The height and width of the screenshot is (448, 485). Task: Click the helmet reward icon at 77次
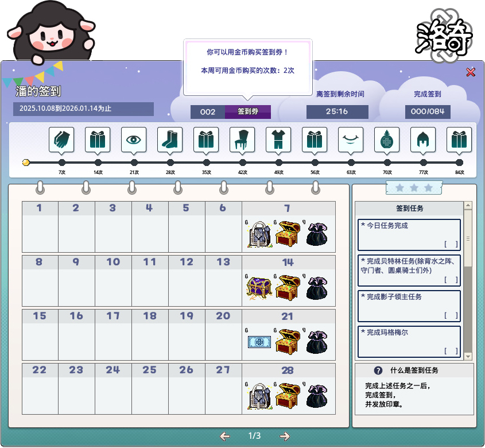tap(423, 140)
